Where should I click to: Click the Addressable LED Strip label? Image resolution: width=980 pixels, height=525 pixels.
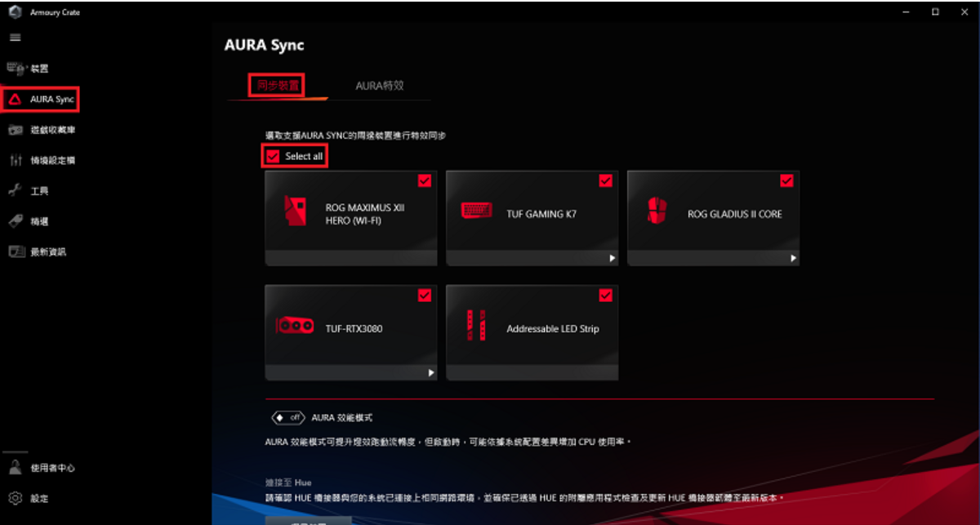click(553, 329)
